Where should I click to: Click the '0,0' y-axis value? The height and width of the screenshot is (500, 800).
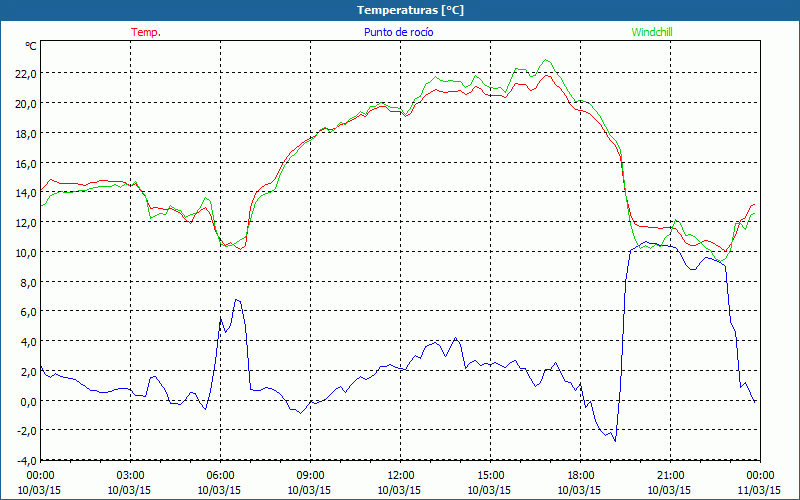tap(29, 402)
